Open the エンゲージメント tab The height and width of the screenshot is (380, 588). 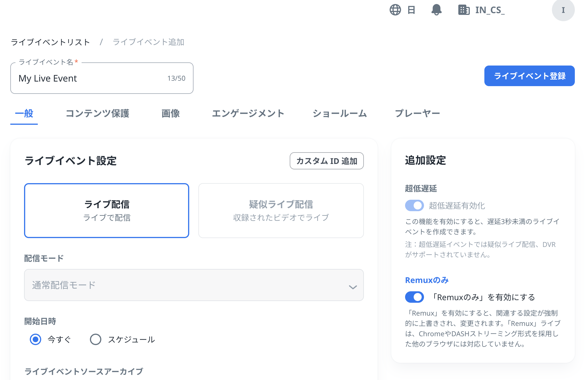[248, 114]
